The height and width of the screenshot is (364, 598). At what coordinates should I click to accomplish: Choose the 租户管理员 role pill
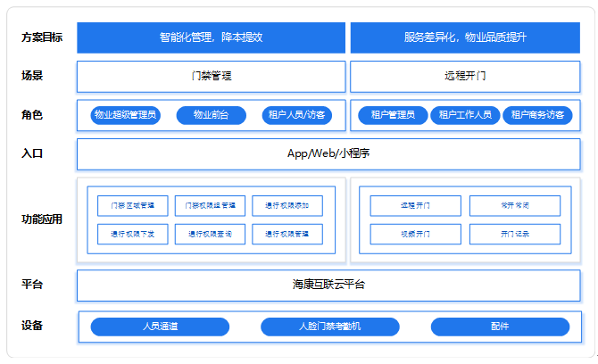click(x=392, y=115)
